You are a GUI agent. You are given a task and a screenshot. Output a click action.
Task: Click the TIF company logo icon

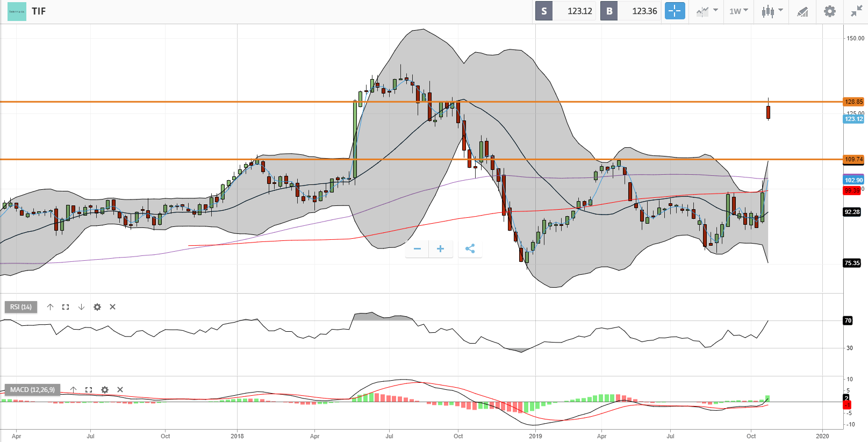tap(17, 11)
